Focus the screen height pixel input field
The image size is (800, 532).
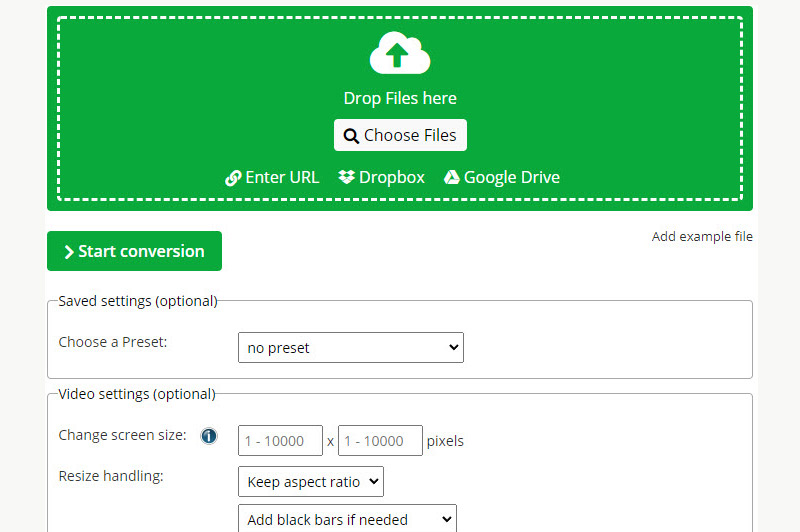[380, 441]
